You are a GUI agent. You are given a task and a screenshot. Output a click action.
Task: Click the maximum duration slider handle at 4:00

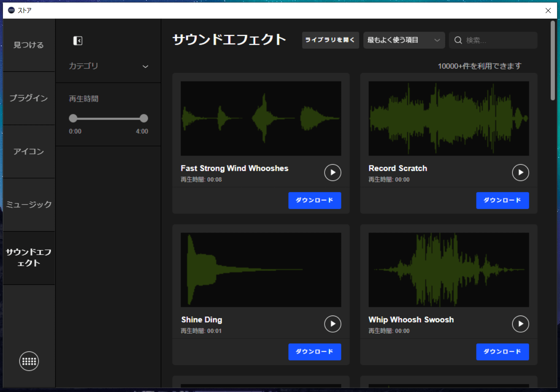144,118
